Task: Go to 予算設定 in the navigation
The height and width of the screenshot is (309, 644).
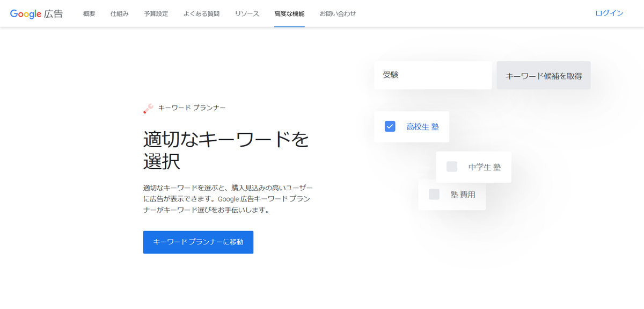Action: pos(156,13)
